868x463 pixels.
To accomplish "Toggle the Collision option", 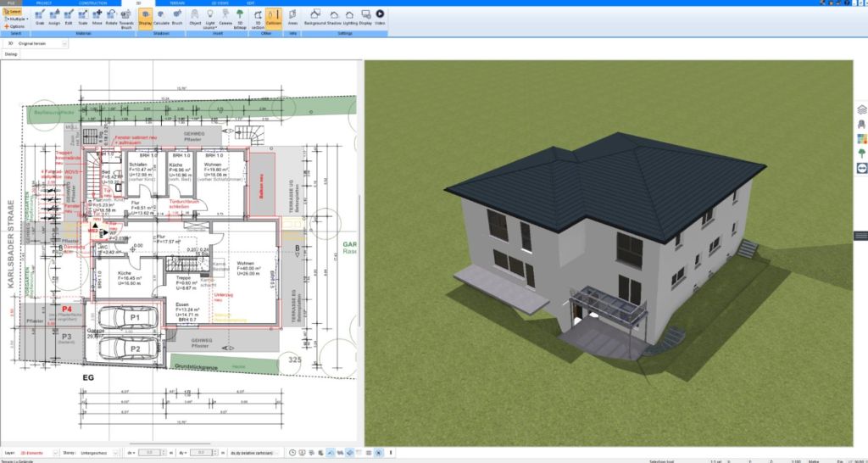I will (x=274, y=17).
